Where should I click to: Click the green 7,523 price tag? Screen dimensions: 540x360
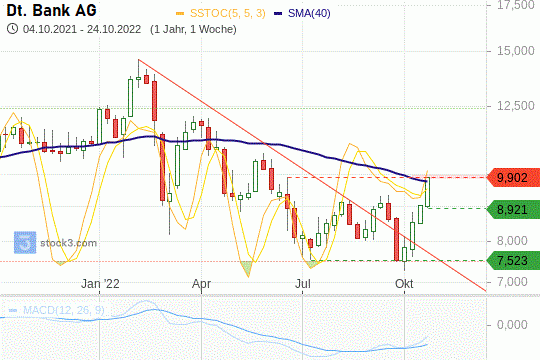pyautogui.click(x=513, y=260)
